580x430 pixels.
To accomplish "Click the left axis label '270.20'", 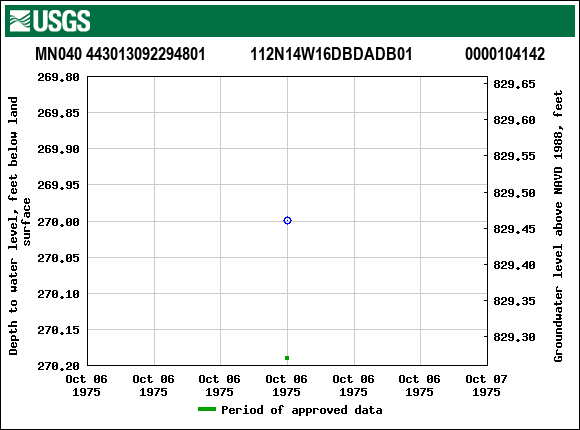I will tap(58, 366).
